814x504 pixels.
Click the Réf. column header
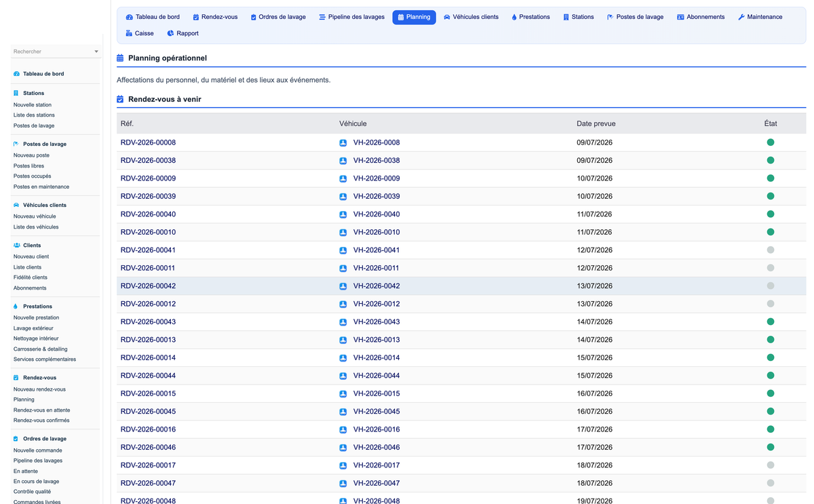(128, 123)
